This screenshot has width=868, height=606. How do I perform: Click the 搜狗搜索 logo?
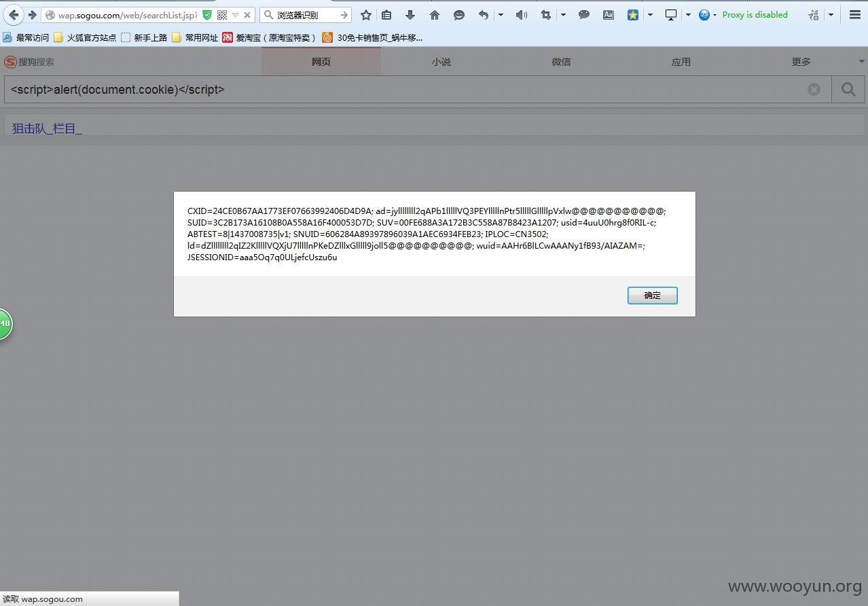pyautogui.click(x=29, y=62)
